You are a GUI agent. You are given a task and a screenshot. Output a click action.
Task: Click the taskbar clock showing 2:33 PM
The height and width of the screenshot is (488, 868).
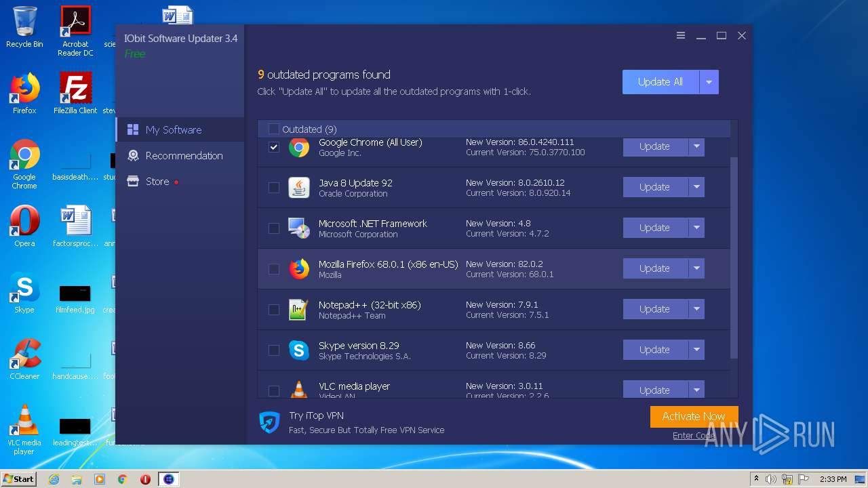click(833, 479)
